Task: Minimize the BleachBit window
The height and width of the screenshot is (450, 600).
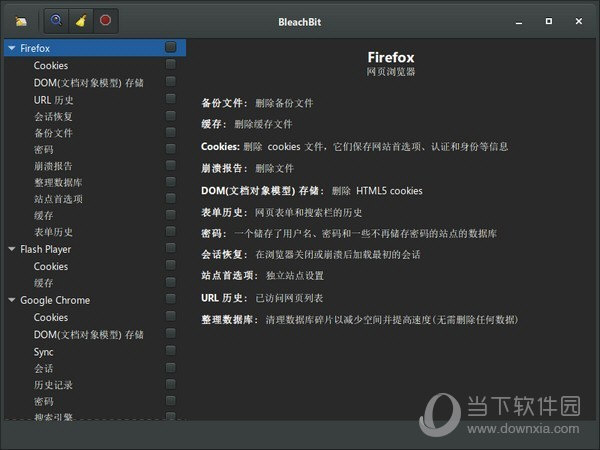Action: (519, 22)
